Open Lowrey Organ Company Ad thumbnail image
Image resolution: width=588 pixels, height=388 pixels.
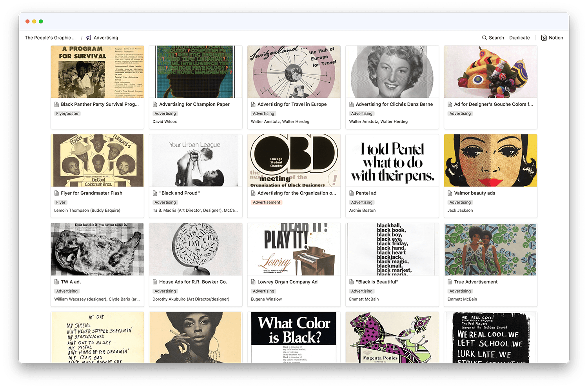coord(294,249)
